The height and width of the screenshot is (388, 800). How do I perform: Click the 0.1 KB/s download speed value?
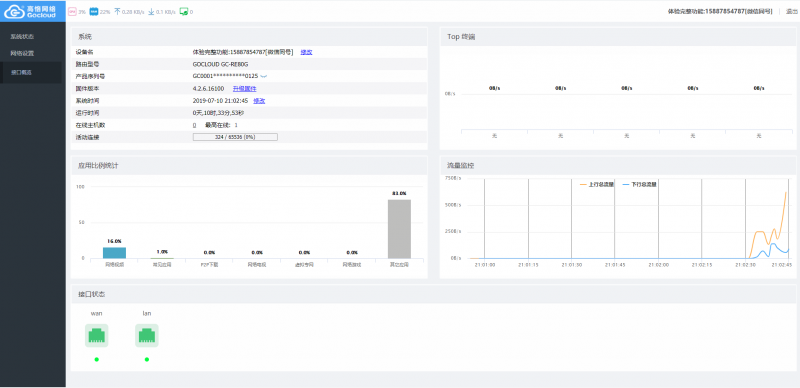pyautogui.click(x=166, y=12)
